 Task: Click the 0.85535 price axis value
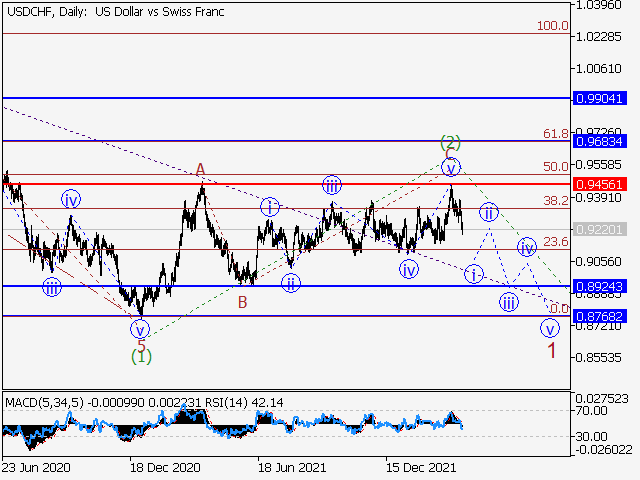[598, 358]
